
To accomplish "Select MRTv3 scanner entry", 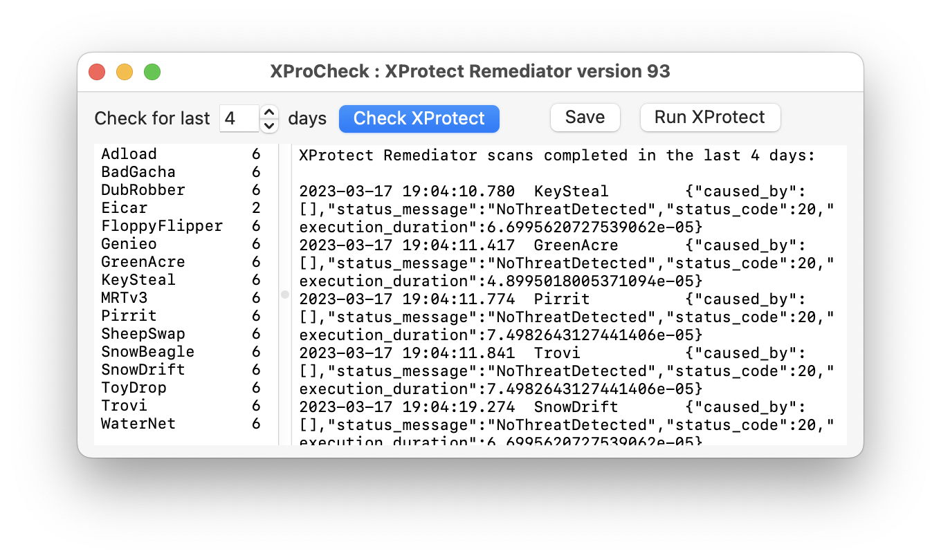I will [x=125, y=298].
